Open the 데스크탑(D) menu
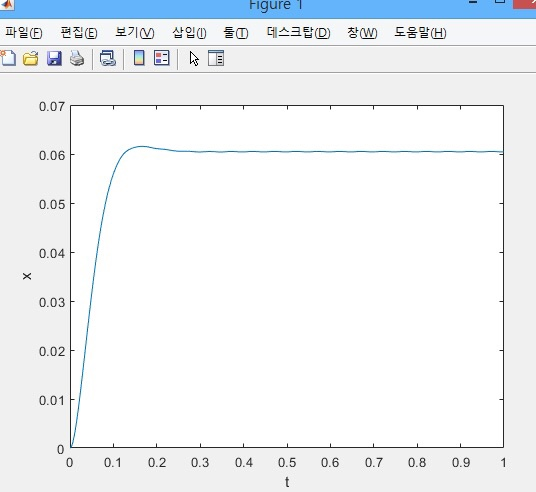536x492 pixels. [298, 33]
